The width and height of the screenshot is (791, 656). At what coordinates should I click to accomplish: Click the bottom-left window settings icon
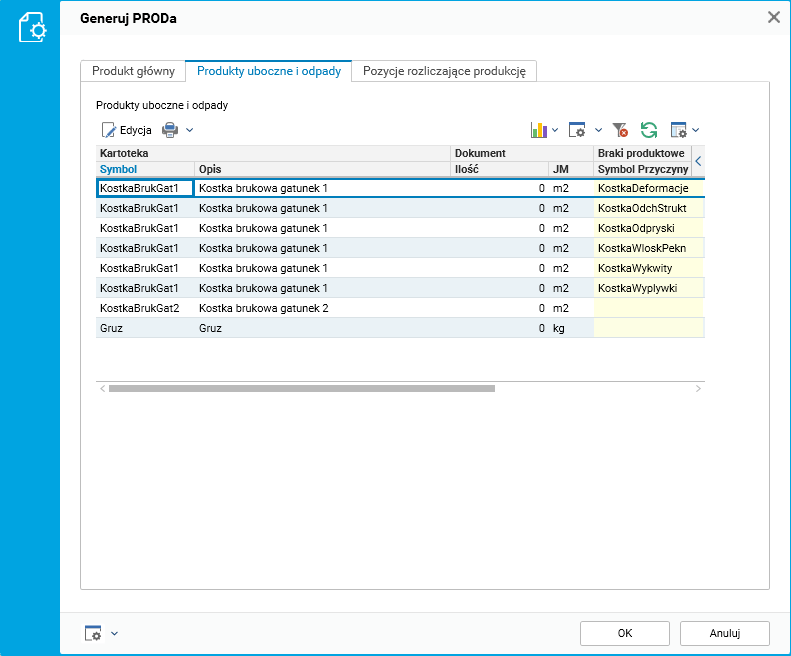tap(93, 633)
